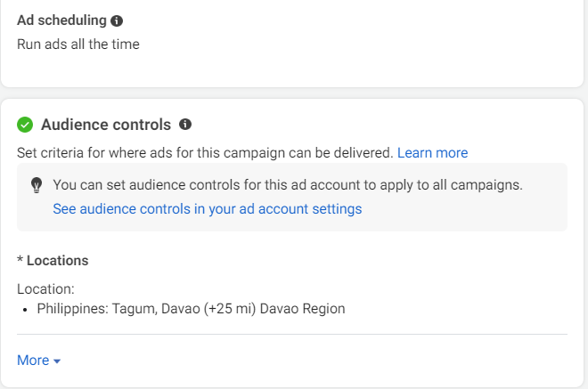588x389 pixels.
Task: Select the Run ads all the time text
Action: click(x=78, y=44)
